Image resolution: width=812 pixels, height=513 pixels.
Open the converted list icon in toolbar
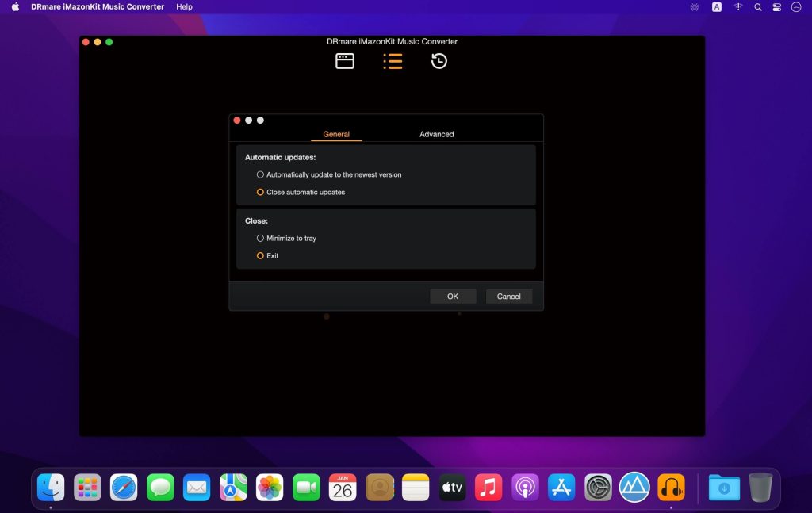pyautogui.click(x=393, y=60)
